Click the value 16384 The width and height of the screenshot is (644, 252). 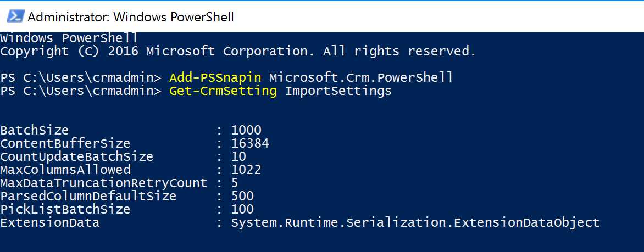click(250, 143)
